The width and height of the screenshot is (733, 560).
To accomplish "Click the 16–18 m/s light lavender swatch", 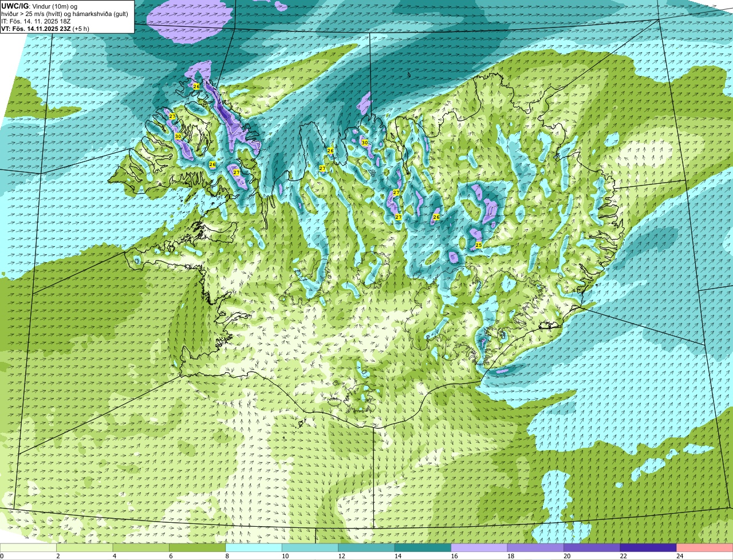I will (479, 547).
